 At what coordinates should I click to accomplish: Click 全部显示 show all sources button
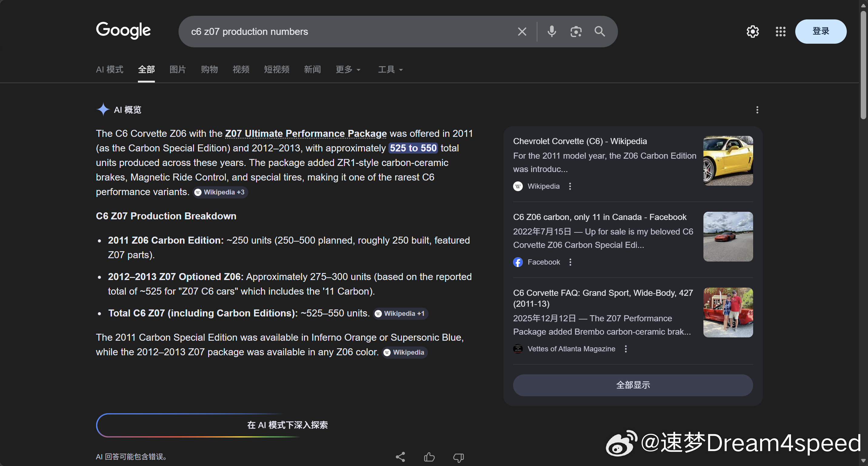pyautogui.click(x=633, y=385)
